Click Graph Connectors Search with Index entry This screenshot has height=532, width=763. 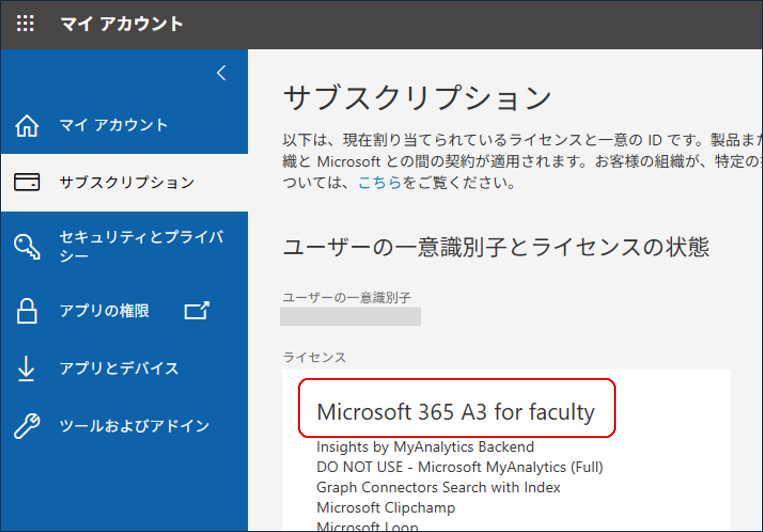[x=438, y=488]
